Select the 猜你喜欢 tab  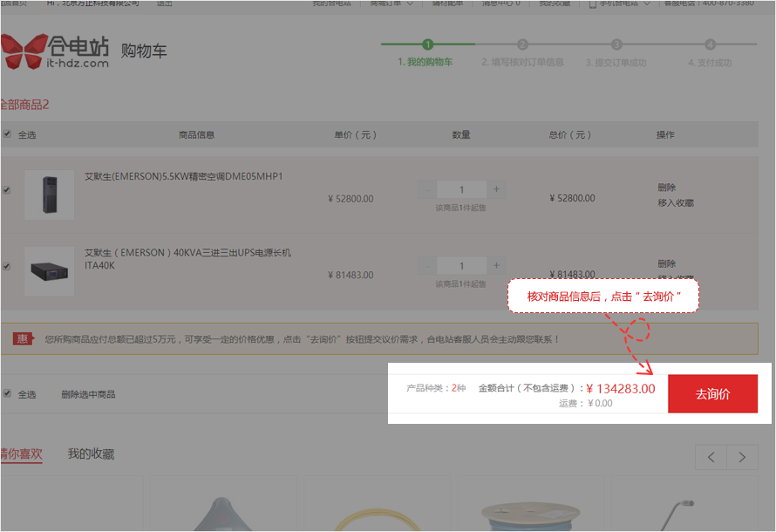pyautogui.click(x=20, y=454)
